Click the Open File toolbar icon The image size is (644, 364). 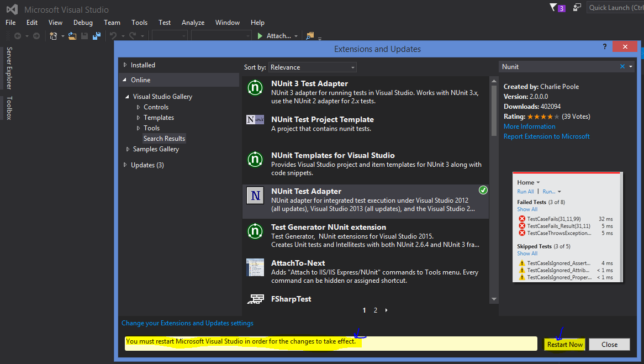[x=71, y=35]
